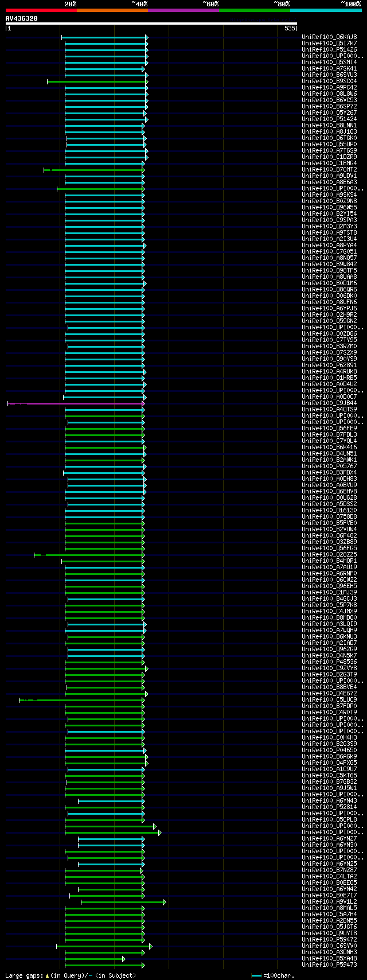Screen dimensions: 367x980
Task: Select the UniRef100_A7WQH9 label
Action: pyautogui.click(x=329, y=631)
